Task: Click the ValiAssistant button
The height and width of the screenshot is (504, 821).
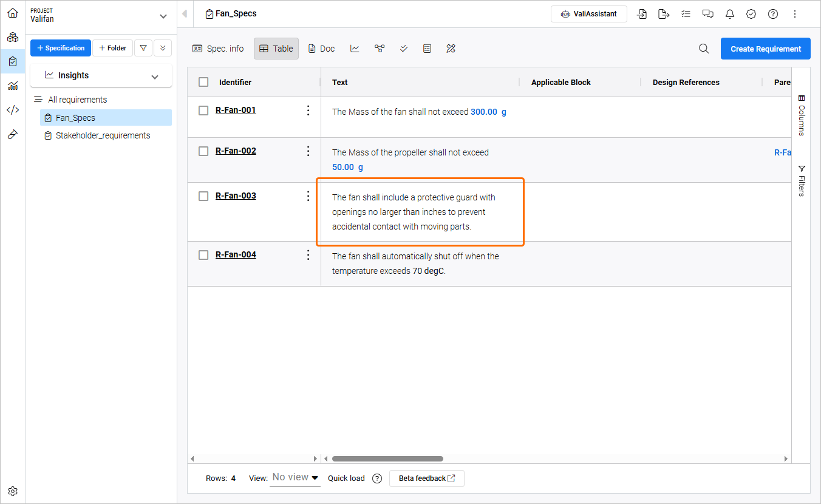Action: click(588, 14)
